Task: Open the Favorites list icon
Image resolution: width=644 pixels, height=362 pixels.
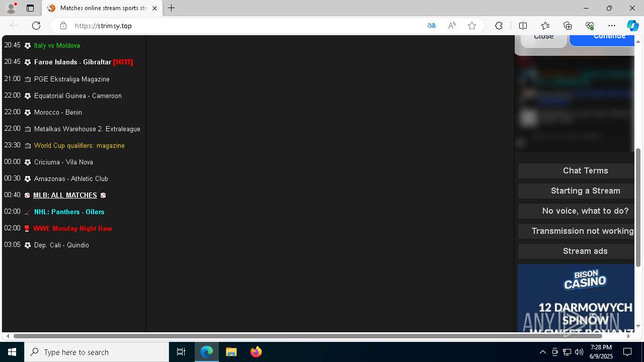Action: coord(545,26)
